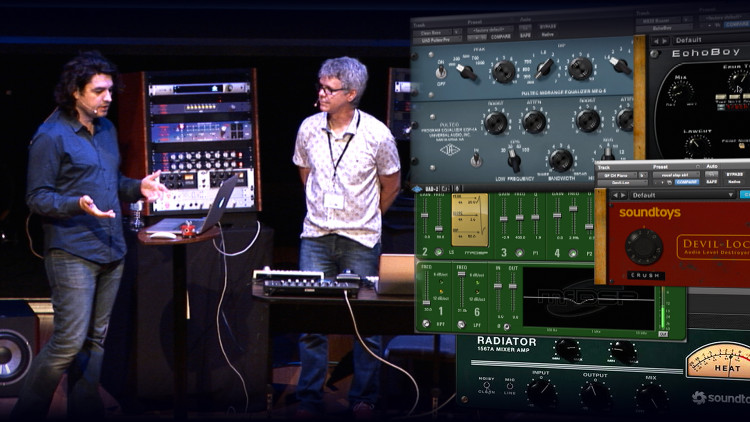The width and height of the screenshot is (750, 422).
Task: Click the gold filter shape display in McDSP EQ
Action: click(470, 219)
